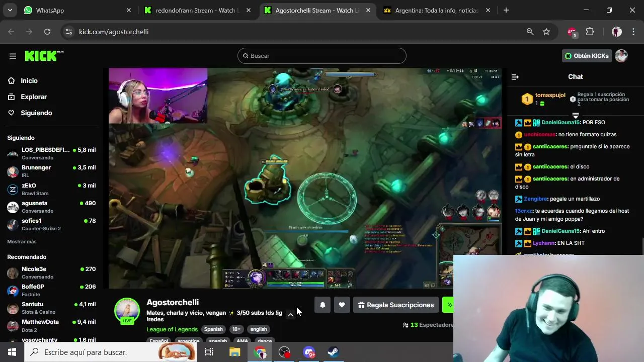
Task: Click Zengibre username in chat
Action: coord(535,199)
